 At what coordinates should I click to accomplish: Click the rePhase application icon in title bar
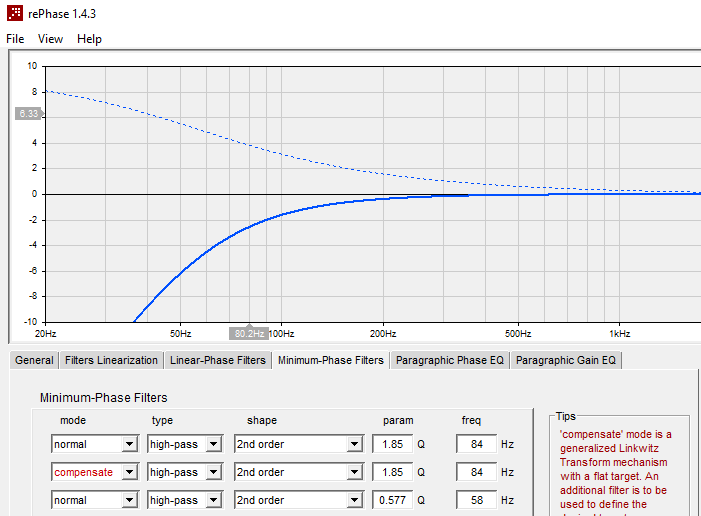pos(15,13)
